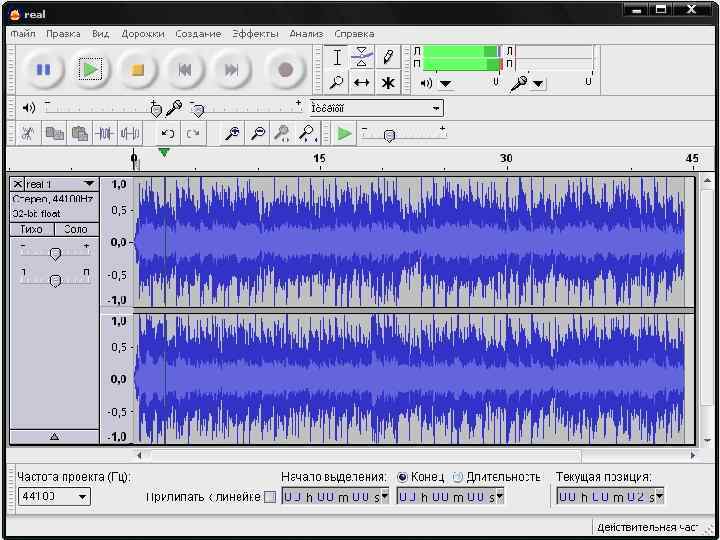
Task: Mute the track with 'Тихо' button
Action: coord(31,229)
